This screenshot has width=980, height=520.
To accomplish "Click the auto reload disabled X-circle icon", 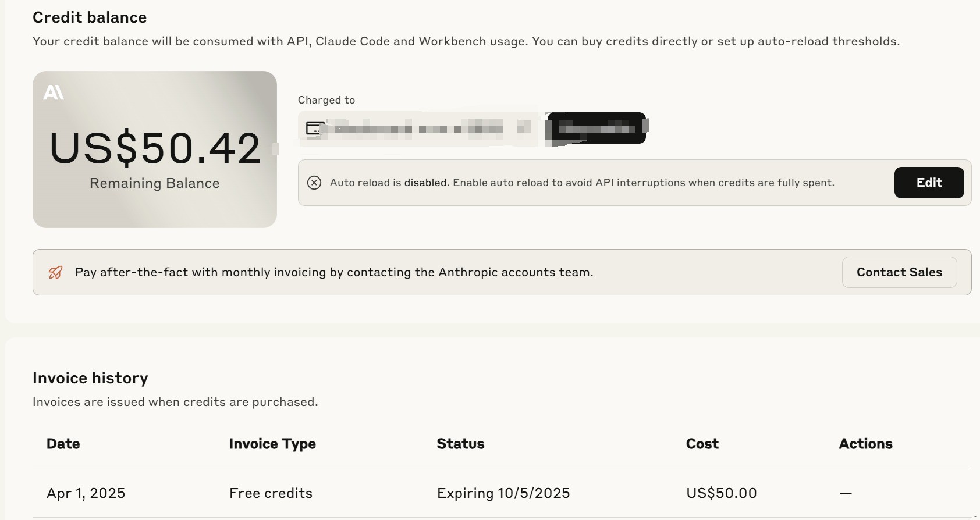I will click(x=314, y=183).
